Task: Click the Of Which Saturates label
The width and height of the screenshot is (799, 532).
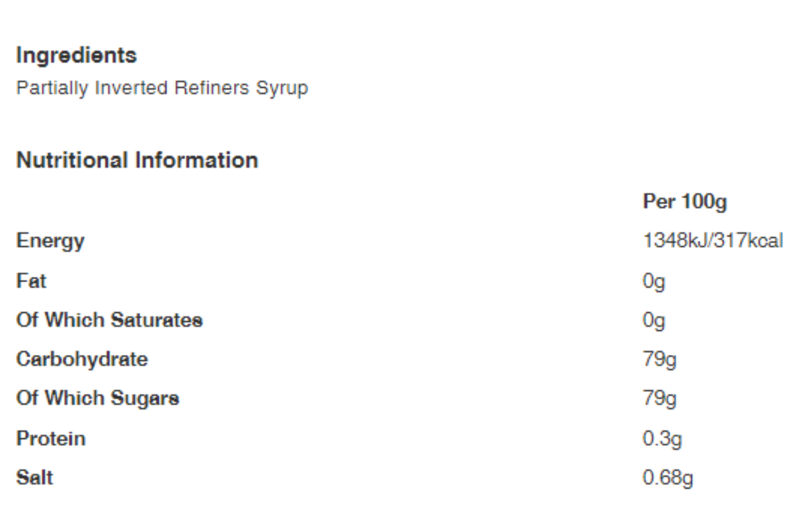Action: 109,321
